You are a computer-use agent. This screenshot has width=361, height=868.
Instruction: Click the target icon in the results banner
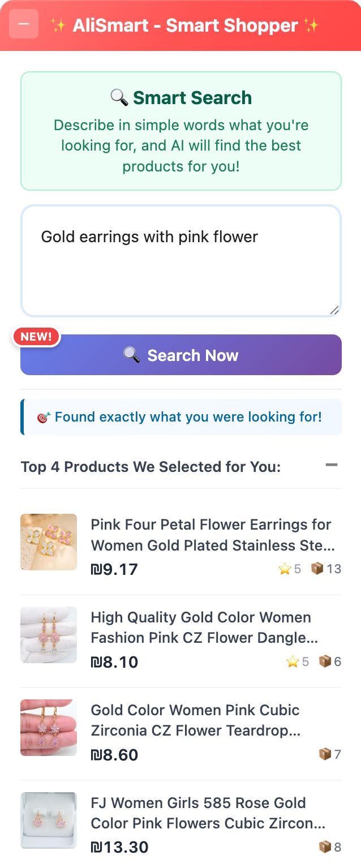[x=44, y=418]
